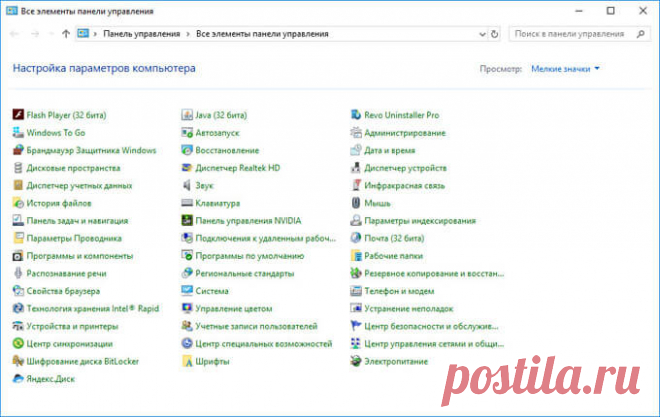Viewport: 660px width, 417px height.
Task: Click the Электропитание icon
Action: pos(356,361)
